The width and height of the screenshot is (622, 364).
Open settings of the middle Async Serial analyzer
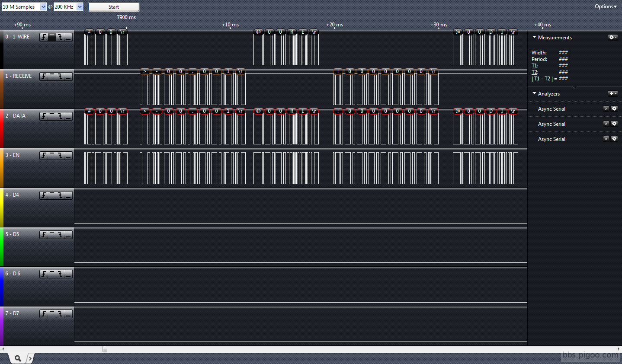(x=614, y=124)
